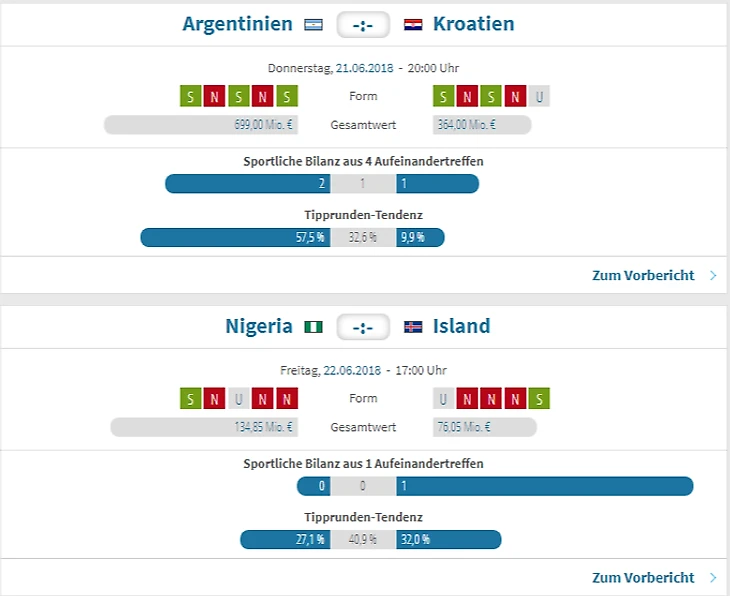The image size is (730, 596).
Task: Open the Argentinien team page
Action: tap(237, 24)
